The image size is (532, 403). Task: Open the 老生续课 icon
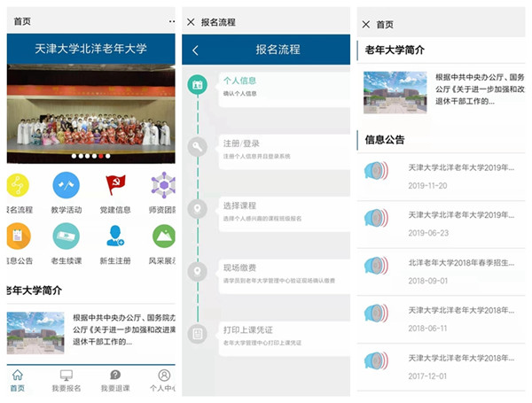click(x=66, y=236)
